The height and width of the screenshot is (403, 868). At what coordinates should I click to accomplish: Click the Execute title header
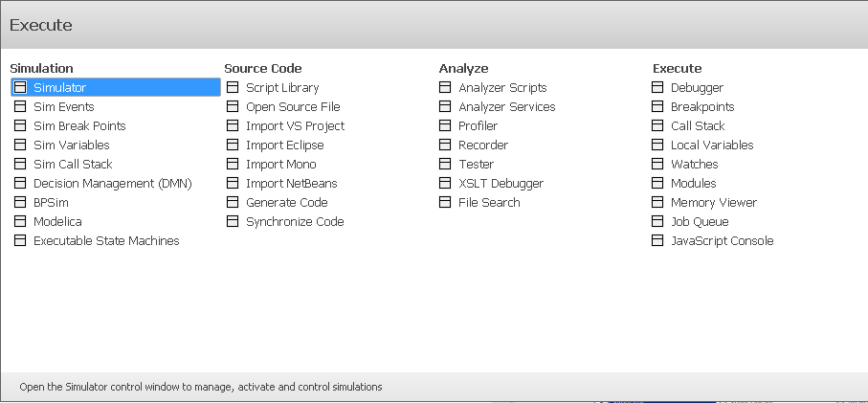click(x=41, y=25)
